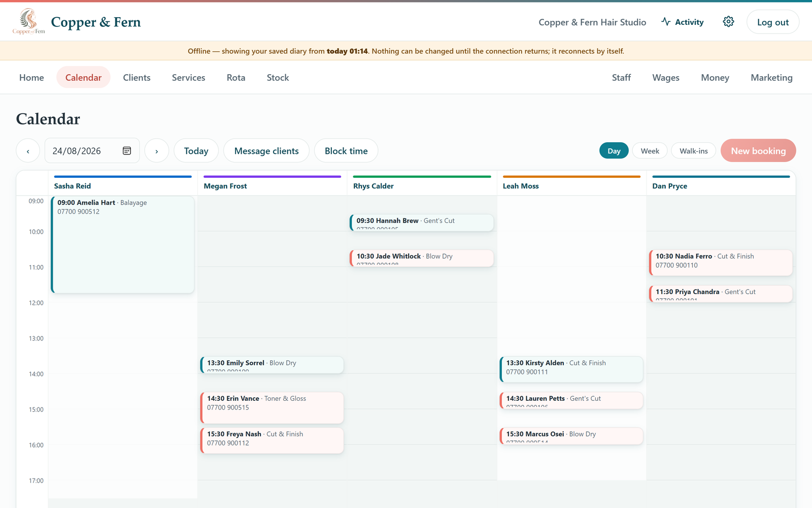This screenshot has width=812, height=508.
Task: Open the Services tab
Action: [188, 77]
